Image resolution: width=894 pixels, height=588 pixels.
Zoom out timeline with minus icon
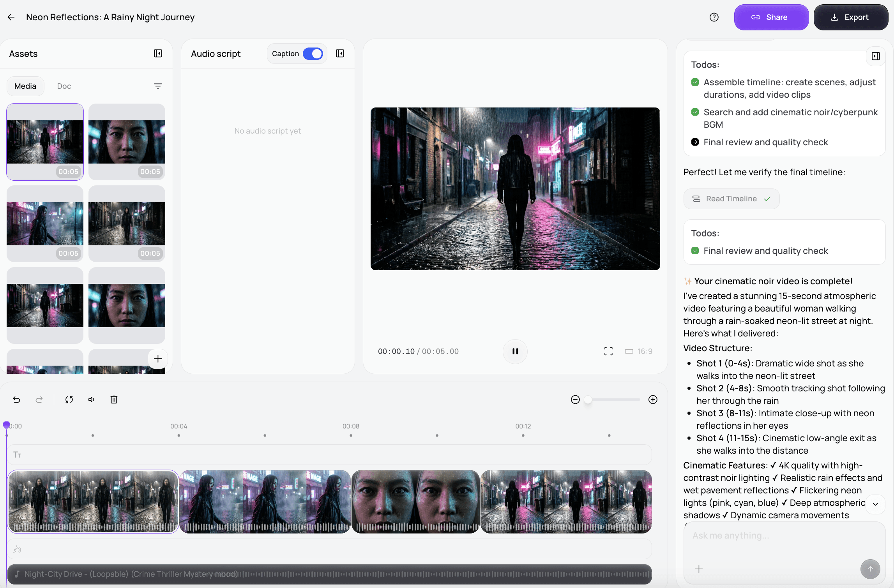(x=575, y=400)
